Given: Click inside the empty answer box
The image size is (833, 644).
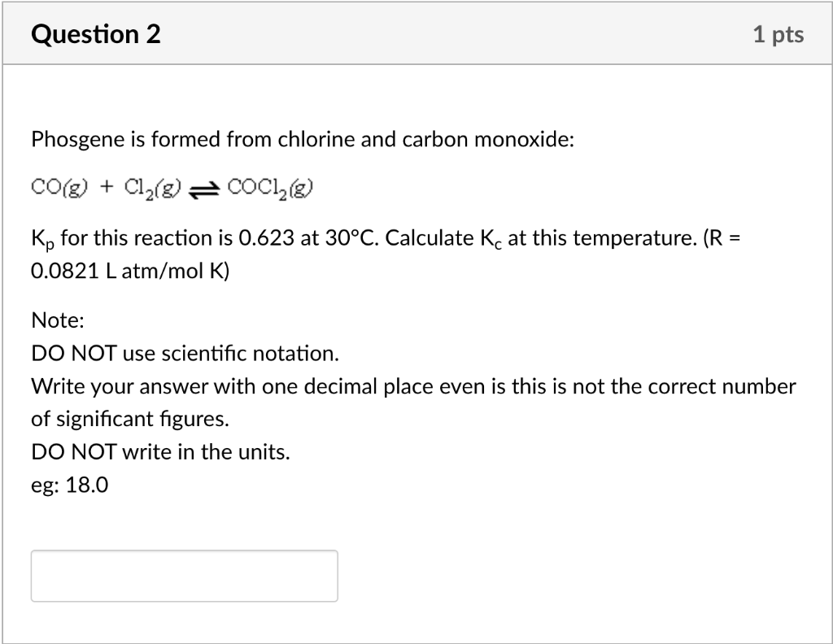Looking at the screenshot, I should [x=184, y=576].
